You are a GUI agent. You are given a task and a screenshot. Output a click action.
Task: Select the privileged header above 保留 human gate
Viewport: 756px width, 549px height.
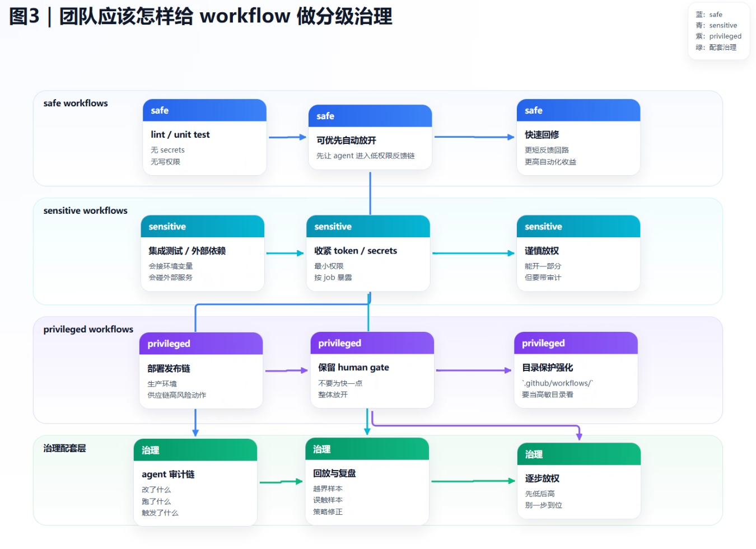click(x=372, y=343)
